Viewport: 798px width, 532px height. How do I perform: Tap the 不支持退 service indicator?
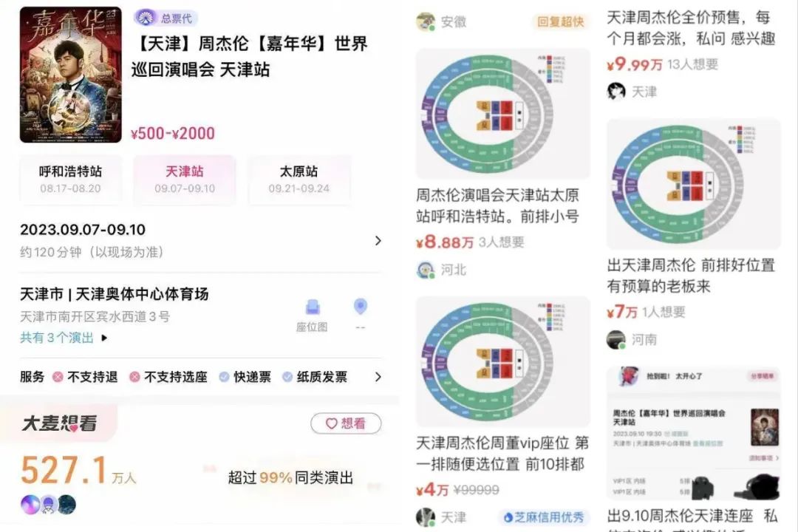[x=86, y=377]
